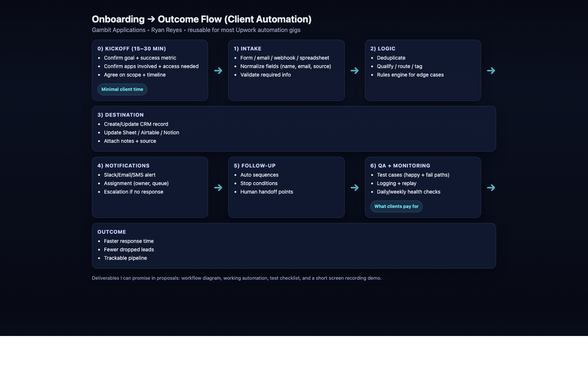Image resolution: width=588 pixels, height=368 pixels.
Task: Click the "Fewer dropped leads" outcome item
Action: click(129, 250)
